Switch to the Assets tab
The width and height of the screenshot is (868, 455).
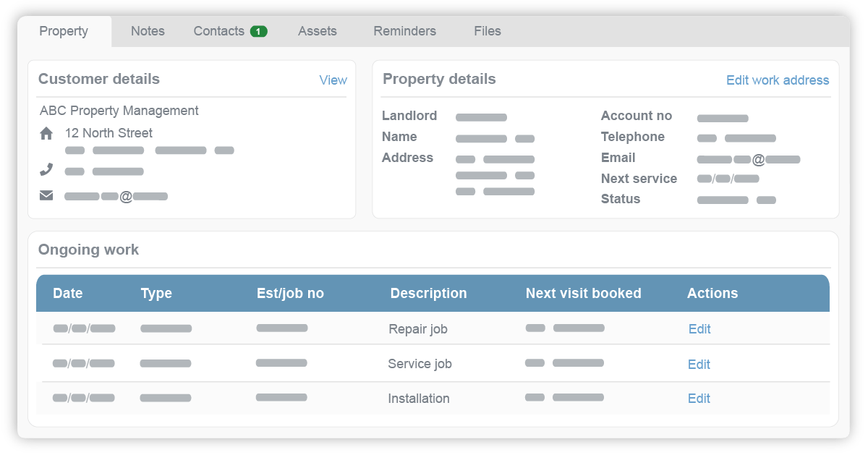pyautogui.click(x=318, y=31)
